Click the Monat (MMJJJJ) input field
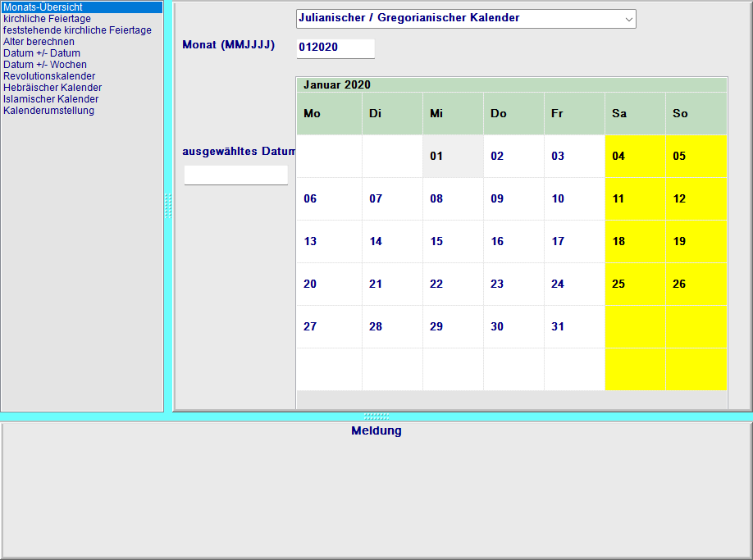 point(335,48)
